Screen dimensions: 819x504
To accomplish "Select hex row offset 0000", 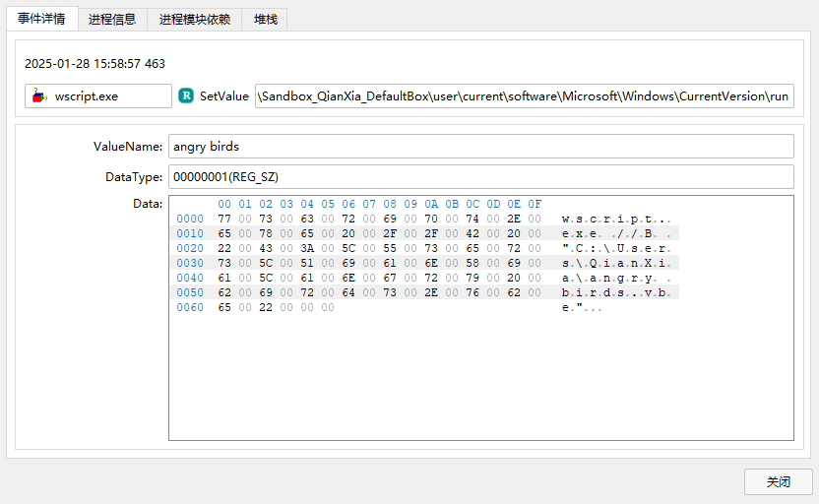I will (x=190, y=219).
